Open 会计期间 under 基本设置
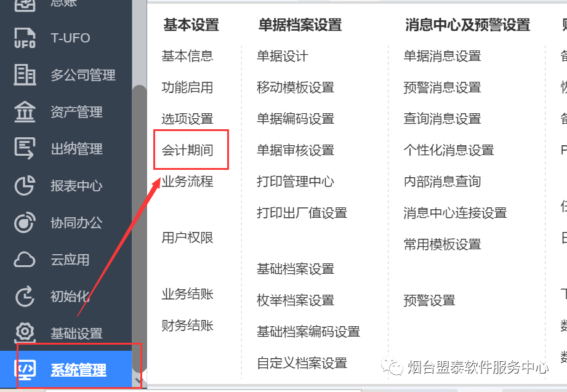 pyautogui.click(x=187, y=150)
